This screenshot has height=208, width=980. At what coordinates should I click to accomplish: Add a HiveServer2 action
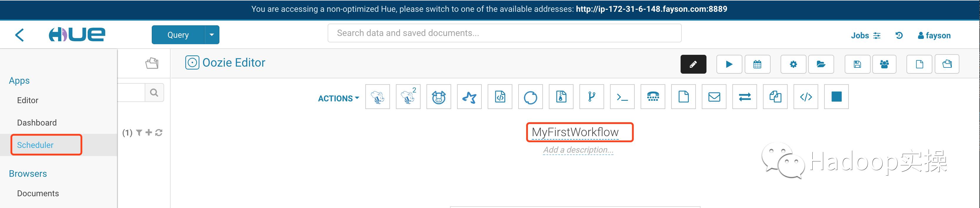pos(408,97)
